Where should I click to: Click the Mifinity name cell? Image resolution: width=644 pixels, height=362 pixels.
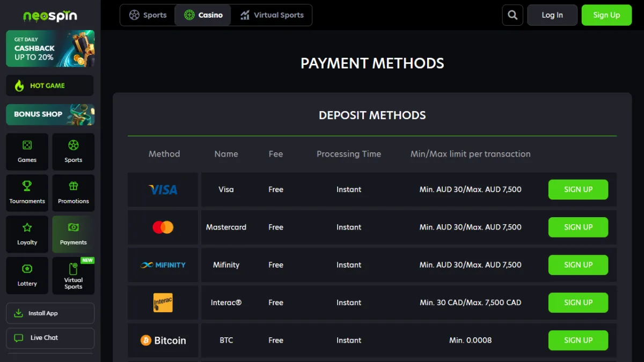[x=226, y=265]
